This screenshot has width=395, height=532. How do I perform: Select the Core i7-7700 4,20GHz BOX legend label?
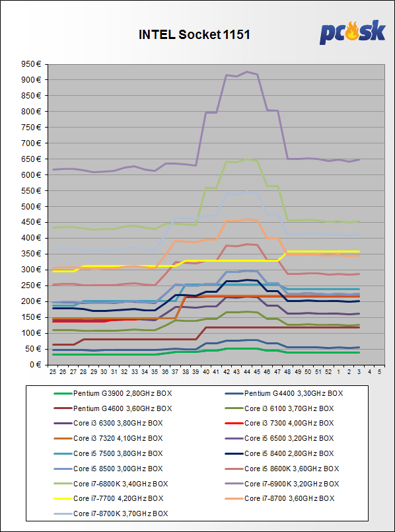tap(118, 498)
